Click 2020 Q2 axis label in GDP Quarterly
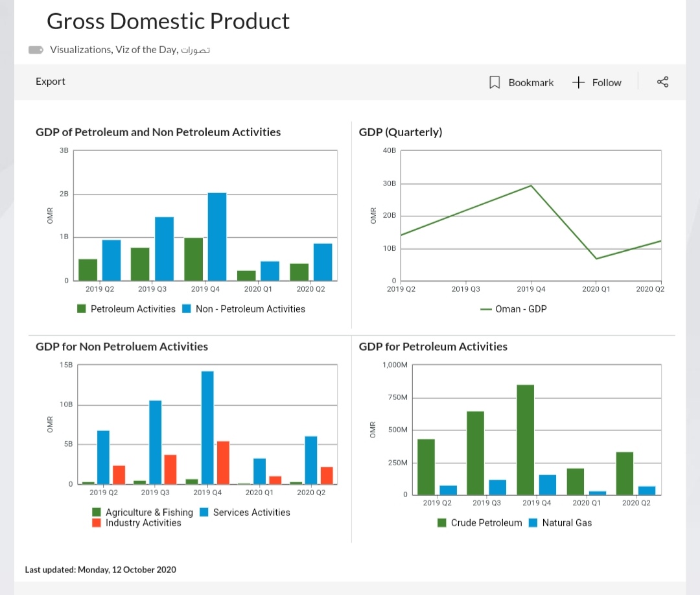700x595 pixels. [x=650, y=289]
